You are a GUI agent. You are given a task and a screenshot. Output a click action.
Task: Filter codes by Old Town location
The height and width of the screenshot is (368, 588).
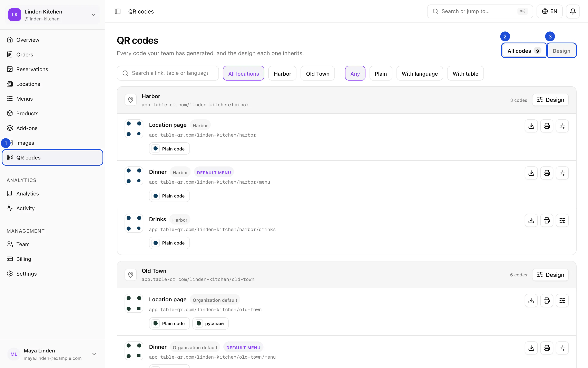317,73
